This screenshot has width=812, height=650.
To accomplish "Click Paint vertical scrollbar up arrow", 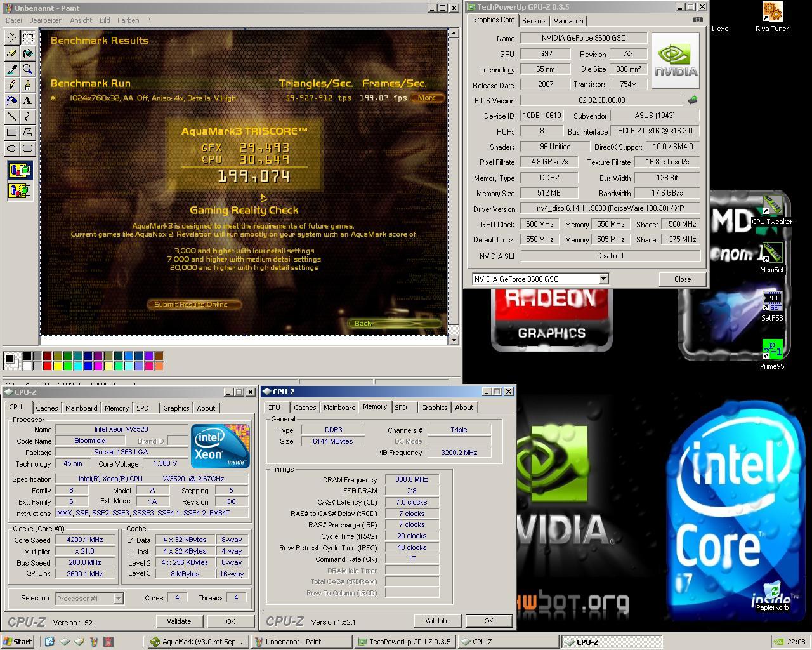I will click(454, 32).
